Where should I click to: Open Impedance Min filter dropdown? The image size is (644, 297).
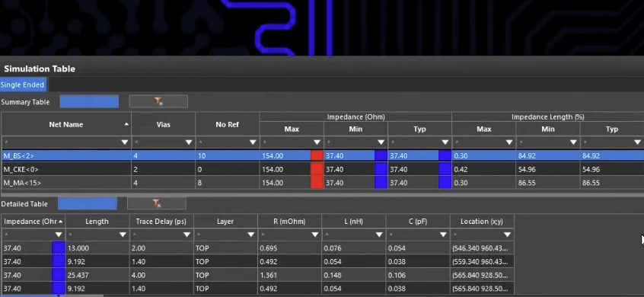tap(381, 142)
